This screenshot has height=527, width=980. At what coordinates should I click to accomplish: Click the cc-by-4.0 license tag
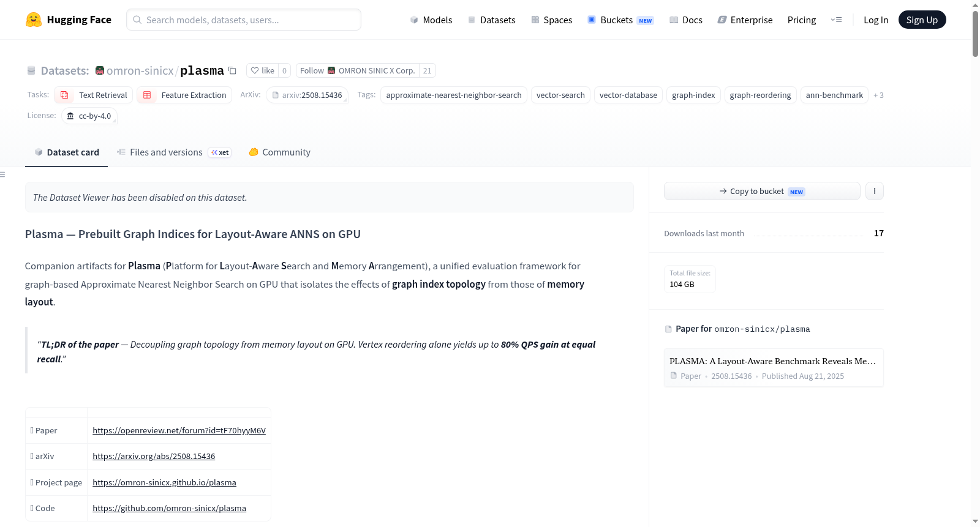tap(89, 116)
